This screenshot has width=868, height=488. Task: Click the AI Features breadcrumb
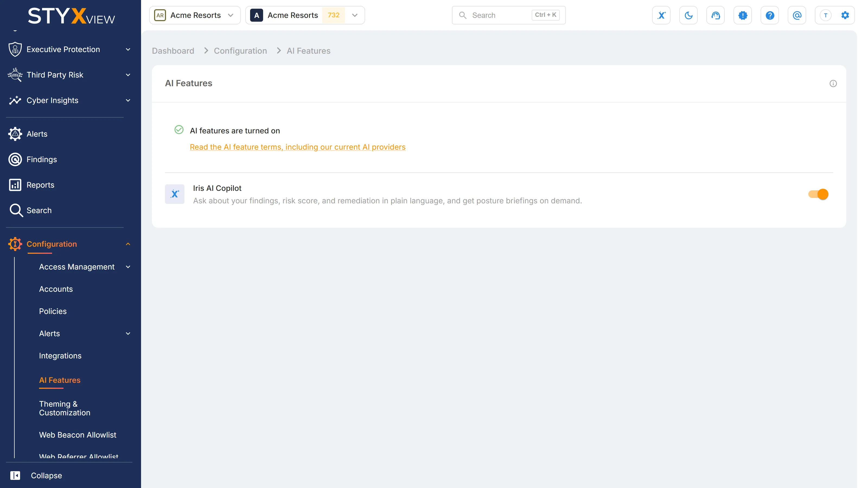(x=308, y=50)
